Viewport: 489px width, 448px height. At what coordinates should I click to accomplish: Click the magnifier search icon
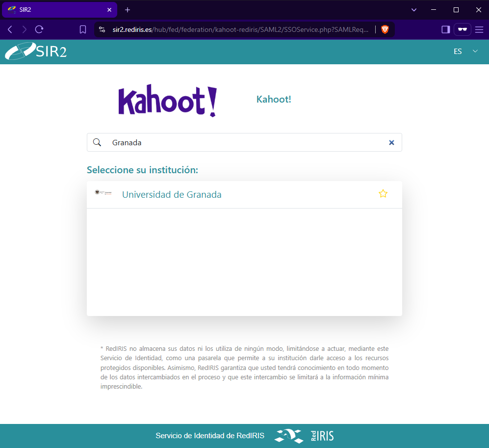pyautogui.click(x=97, y=142)
